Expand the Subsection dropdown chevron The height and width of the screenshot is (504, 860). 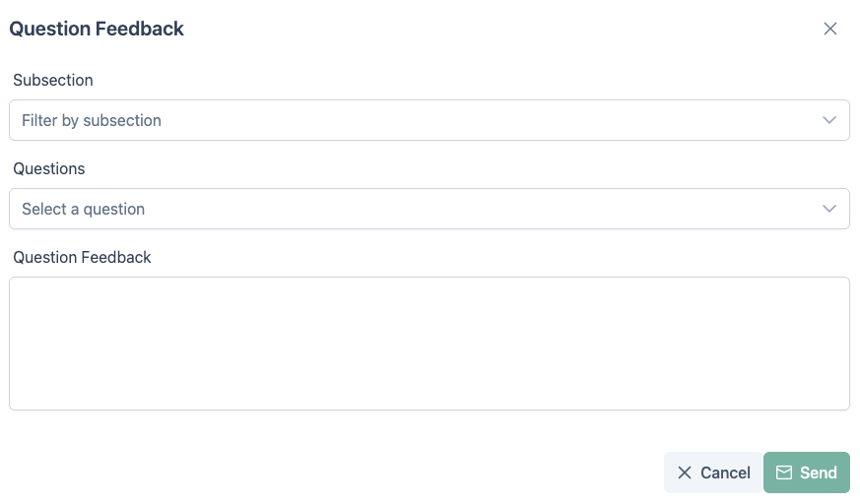tap(829, 120)
